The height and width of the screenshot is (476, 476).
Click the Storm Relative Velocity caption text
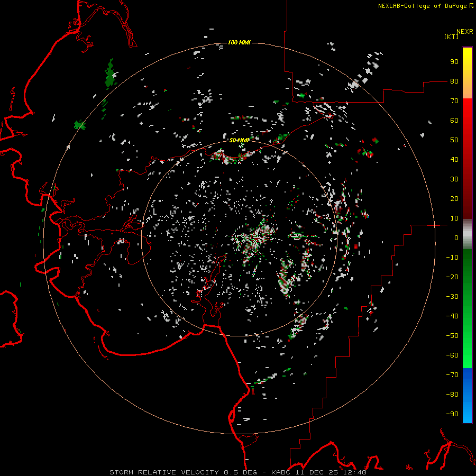point(237,472)
